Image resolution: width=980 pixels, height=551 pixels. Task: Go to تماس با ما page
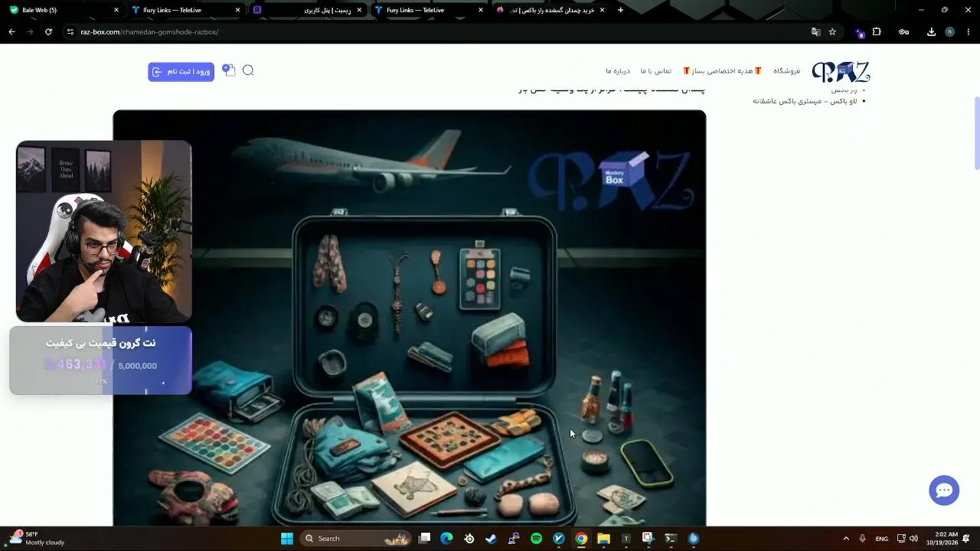click(656, 71)
